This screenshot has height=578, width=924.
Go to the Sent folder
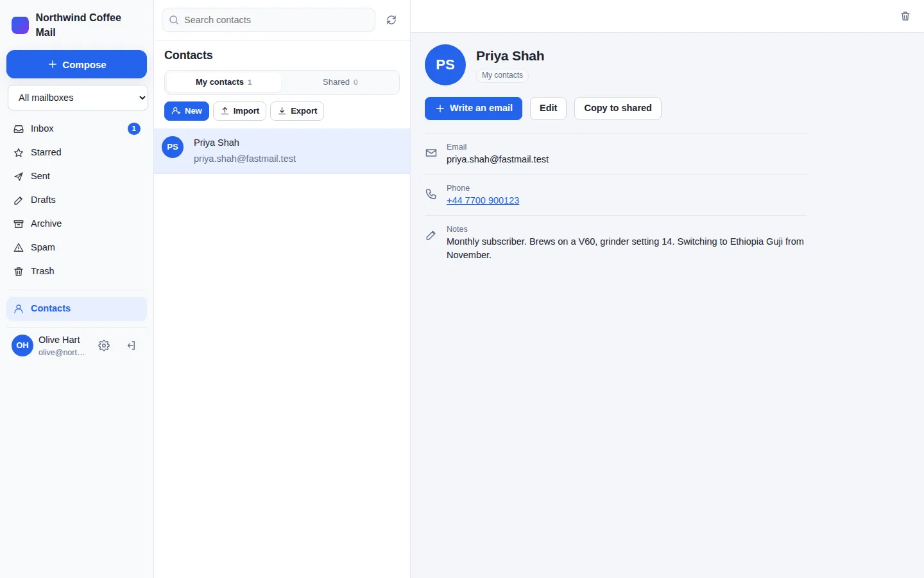point(77,176)
